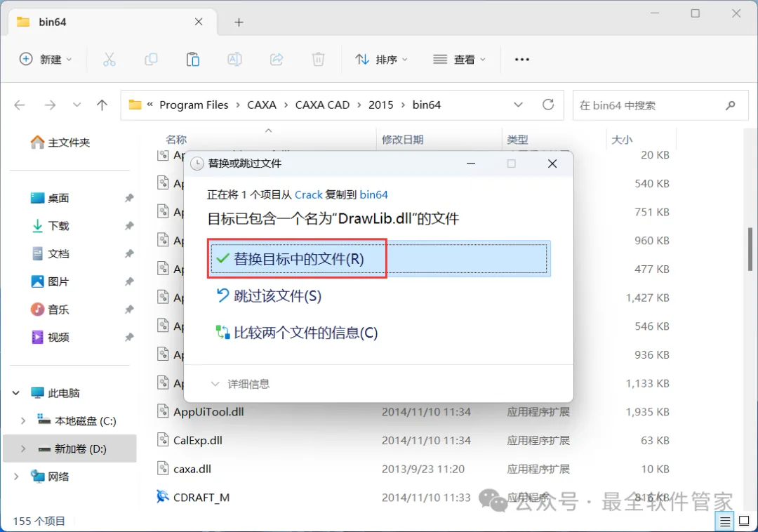Switch to large icons view in status bar
Screen dimensions: 758x532
745,521
